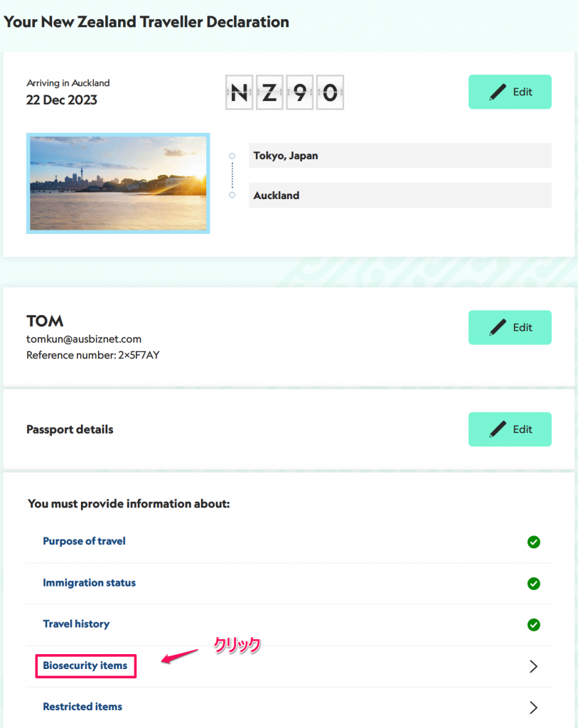Expand Biosecurity items with the chevron arrow
Viewport: 578px width, 728px height.
click(x=533, y=667)
